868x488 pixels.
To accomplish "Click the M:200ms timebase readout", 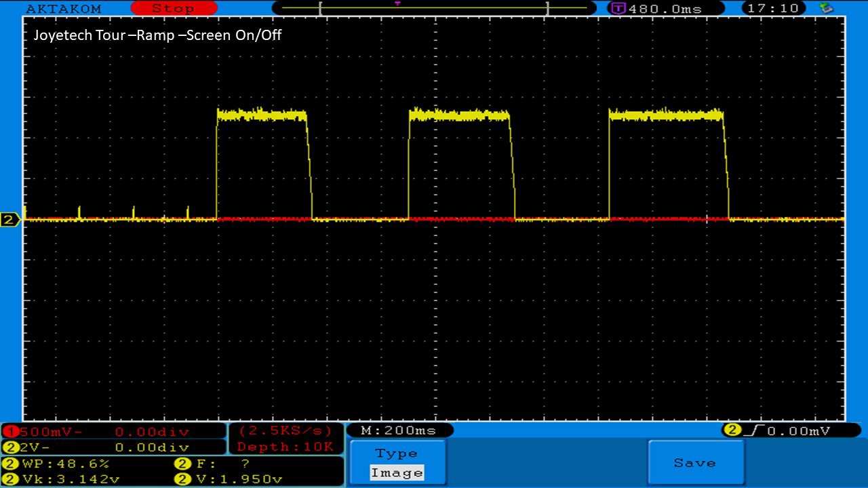I will click(x=399, y=430).
